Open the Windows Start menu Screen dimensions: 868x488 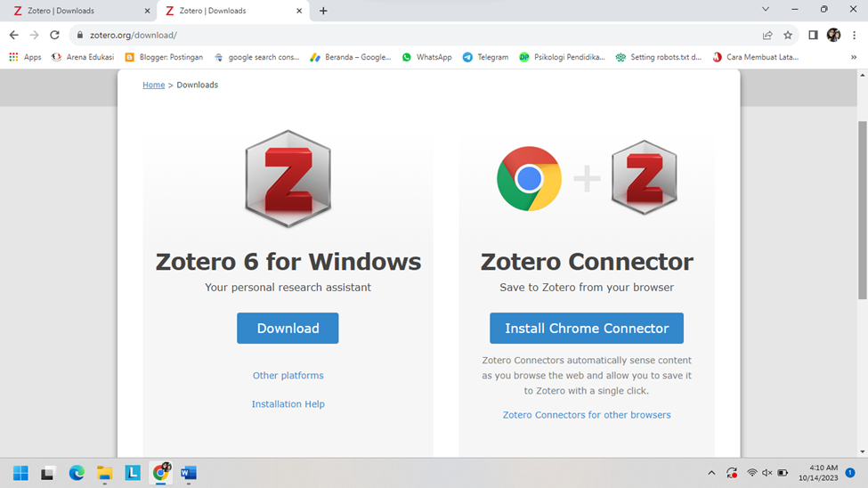[x=20, y=473]
